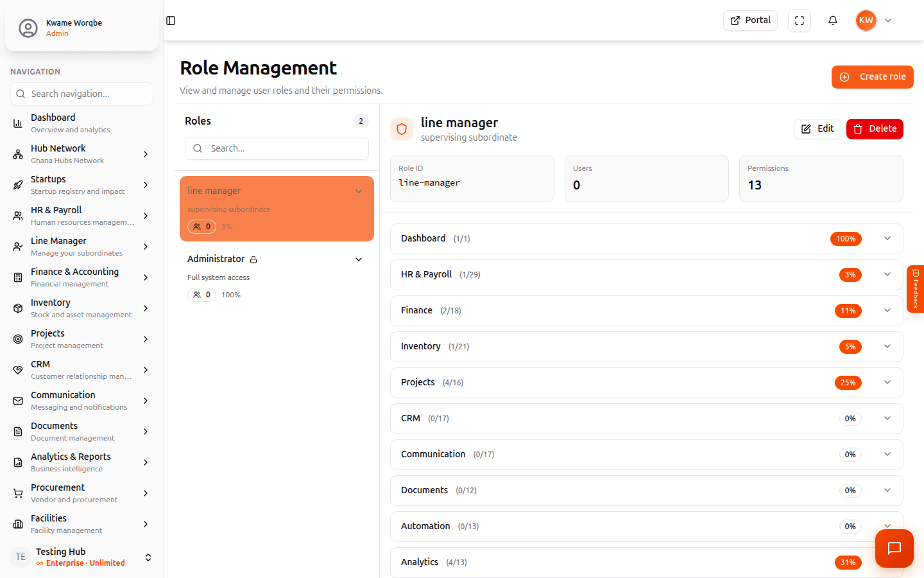Click the Dashboard bar-chart icon in the sidebar
924x578 pixels.
click(18, 123)
